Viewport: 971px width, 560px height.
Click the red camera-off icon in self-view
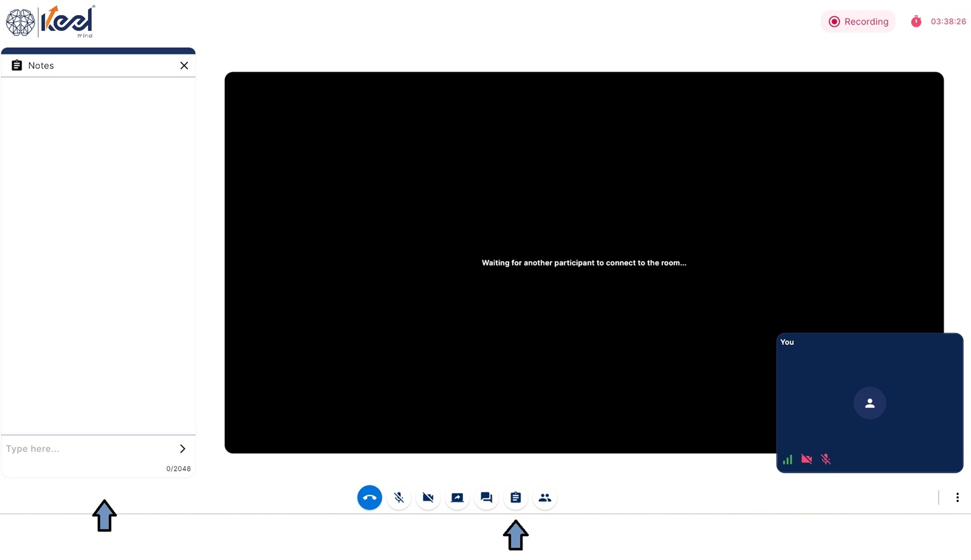tap(807, 460)
